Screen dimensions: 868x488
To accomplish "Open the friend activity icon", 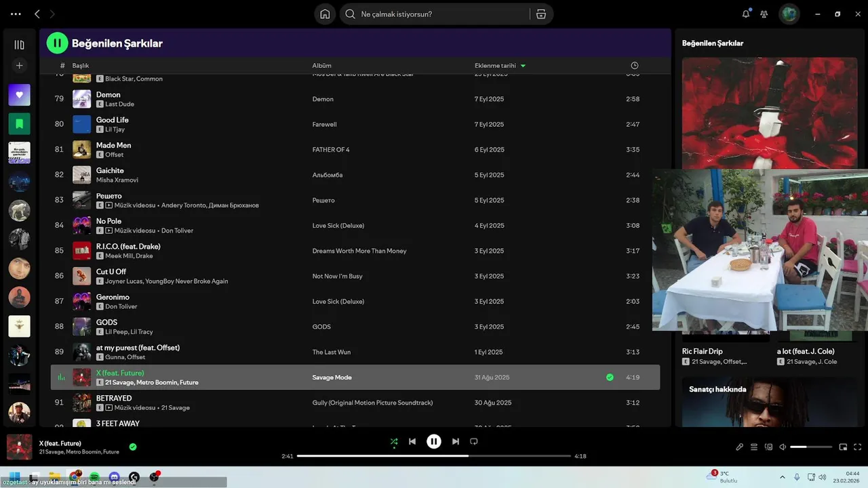I will (x=764, y=14).
